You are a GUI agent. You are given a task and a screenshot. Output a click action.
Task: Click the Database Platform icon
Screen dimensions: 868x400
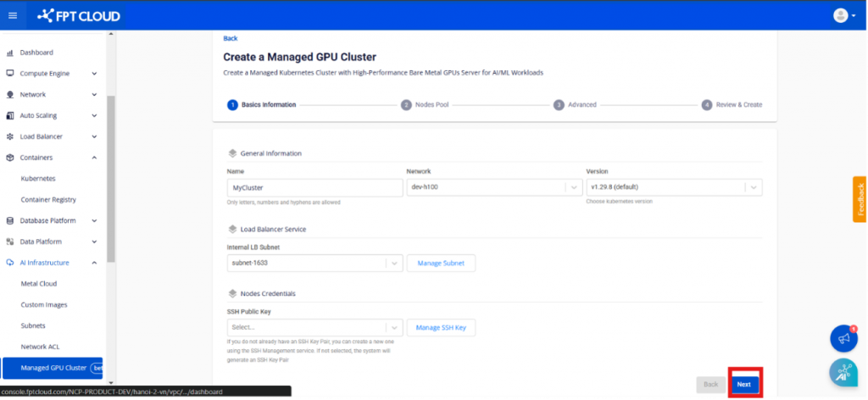pyautogui.click(x=9, y=220)
